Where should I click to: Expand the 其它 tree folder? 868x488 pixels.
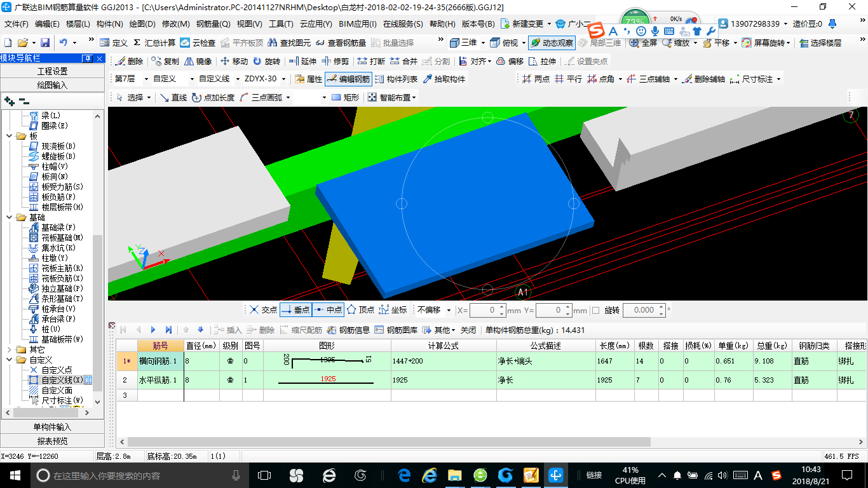9,349
